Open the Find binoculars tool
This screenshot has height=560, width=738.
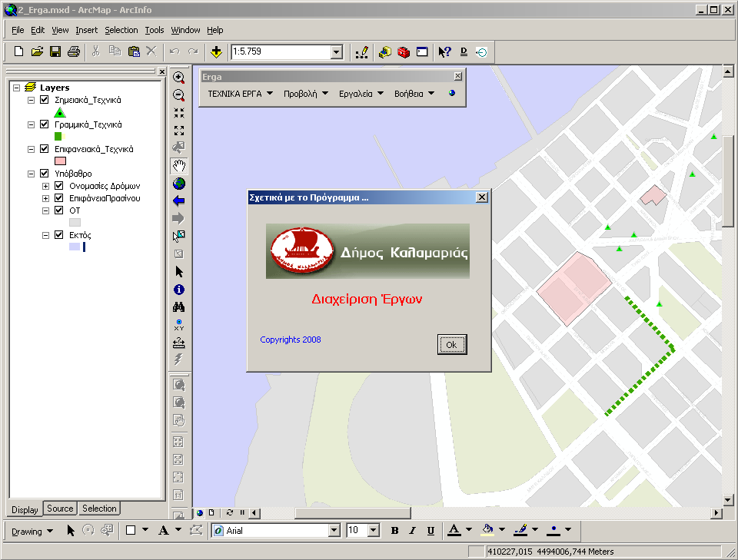pos(179,307)
